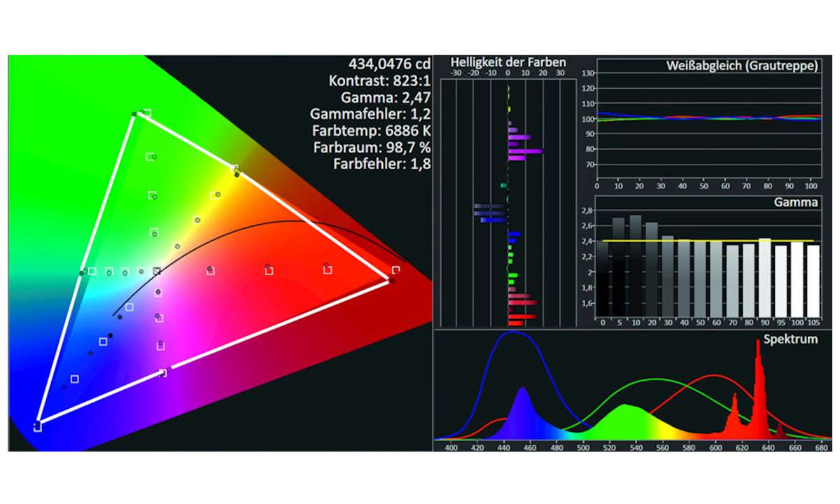Viewport: 840px width, 504px height.
Task: Click the Gamma bar labeled 105
Action: click(813, 280)
